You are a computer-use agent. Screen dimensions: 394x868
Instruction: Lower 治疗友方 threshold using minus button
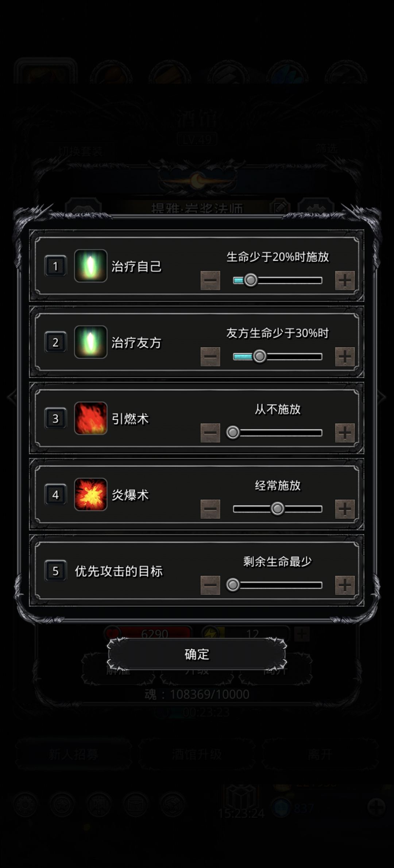click(x=210, y=357)
